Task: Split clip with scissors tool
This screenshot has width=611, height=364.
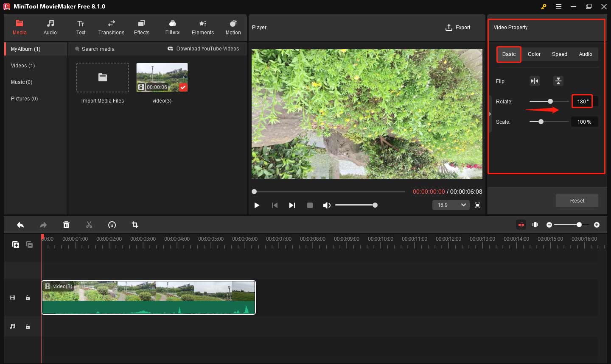Action: pyautogui.click(x=89, y=225)
